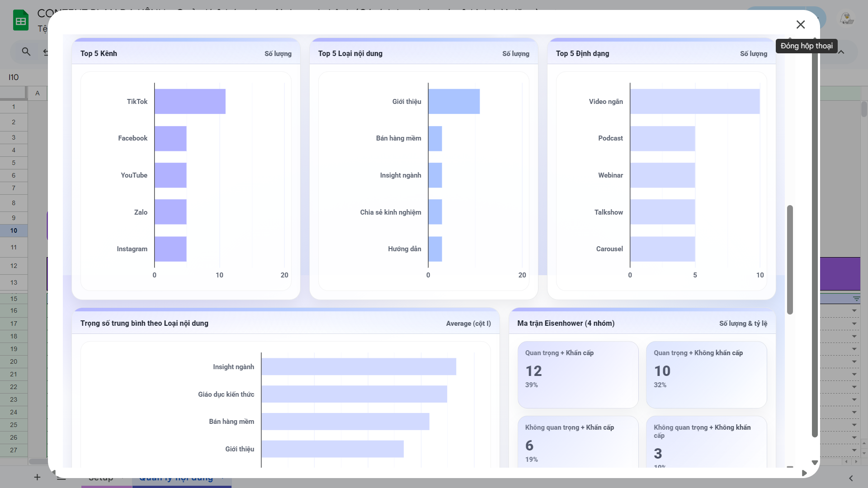Add a new sheet with plus icon

click(37, 477)
